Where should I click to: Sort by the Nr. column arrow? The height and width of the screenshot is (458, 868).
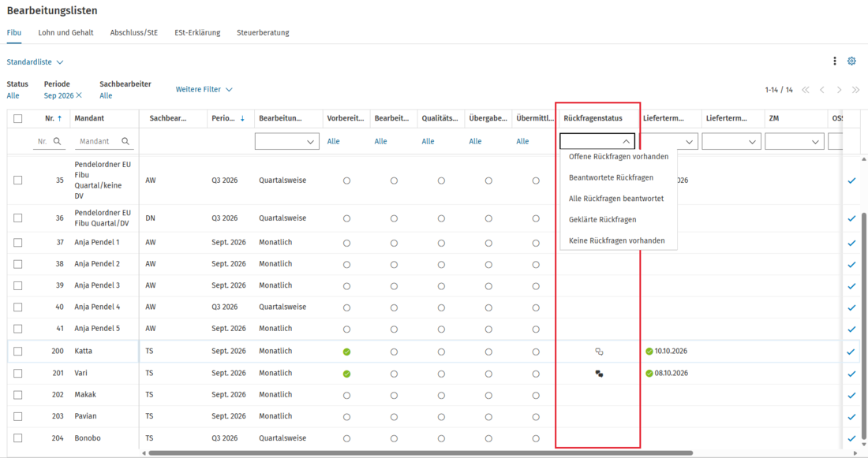(x=60, y=118)
